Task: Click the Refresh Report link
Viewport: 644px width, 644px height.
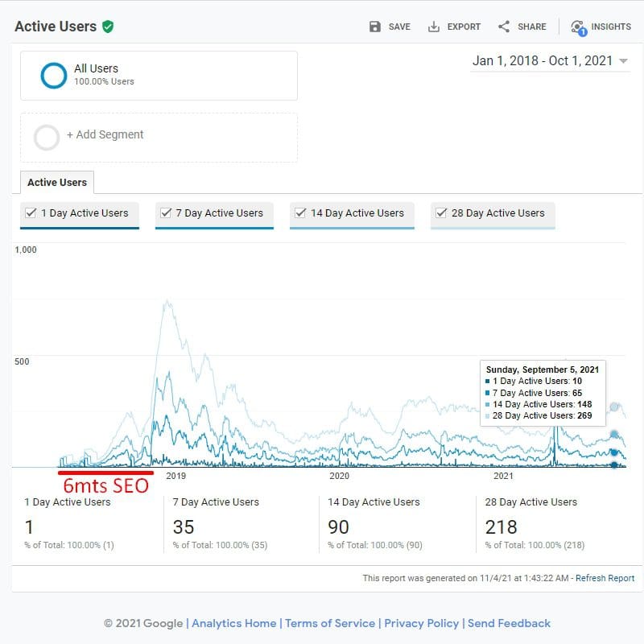Action: [605, 578]
